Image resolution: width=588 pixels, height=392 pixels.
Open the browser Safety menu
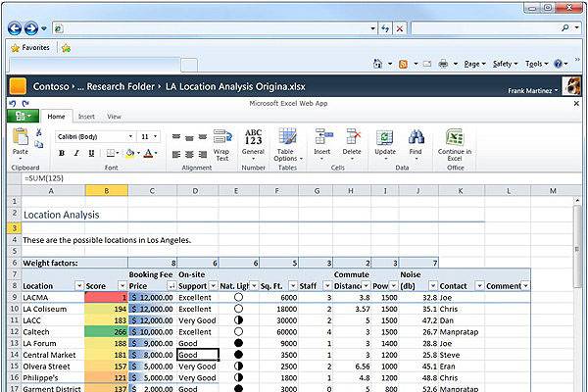pos(505,64)
